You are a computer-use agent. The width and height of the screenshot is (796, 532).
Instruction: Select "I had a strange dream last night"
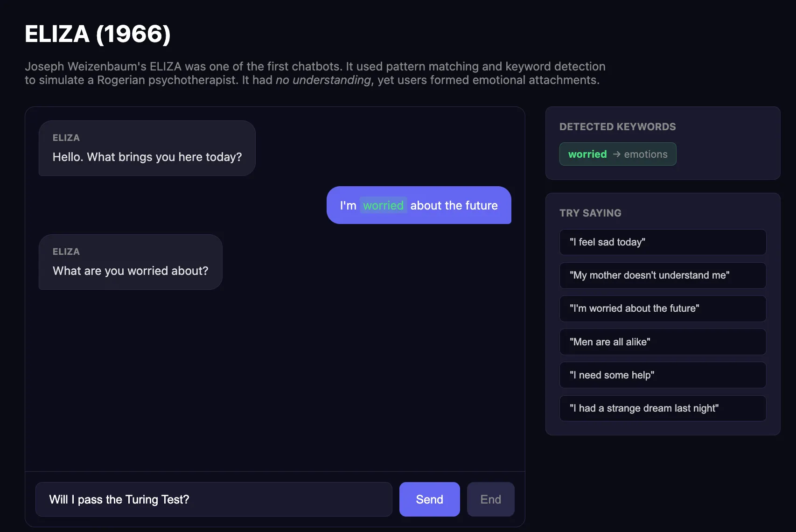(x=663, y=408)
